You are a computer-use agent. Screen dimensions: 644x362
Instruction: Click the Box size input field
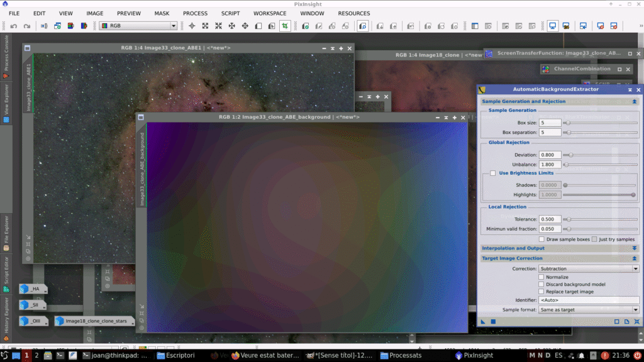(x=550, y=123)
